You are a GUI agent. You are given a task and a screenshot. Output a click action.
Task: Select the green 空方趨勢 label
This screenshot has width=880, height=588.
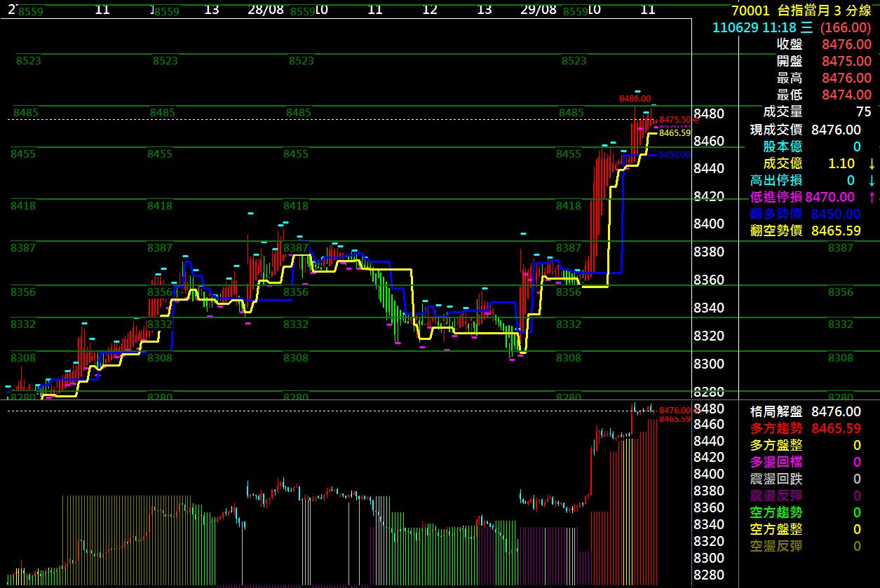coord(776,512)
